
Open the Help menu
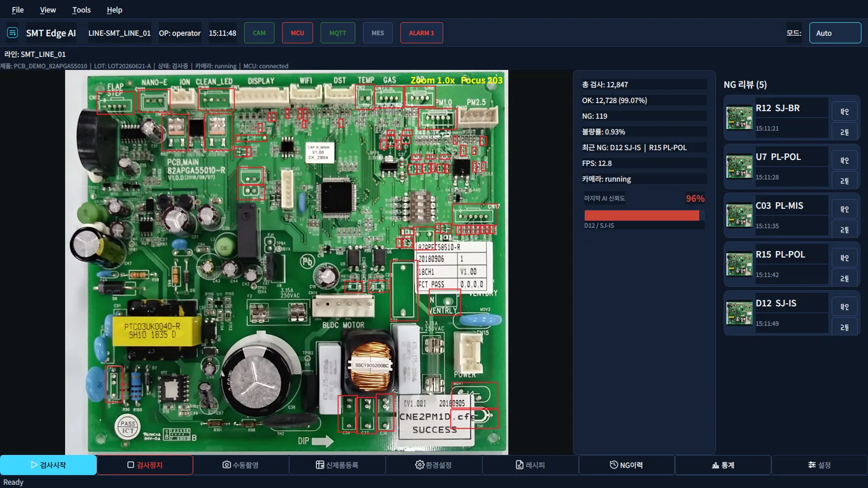(x=114, y=10)
